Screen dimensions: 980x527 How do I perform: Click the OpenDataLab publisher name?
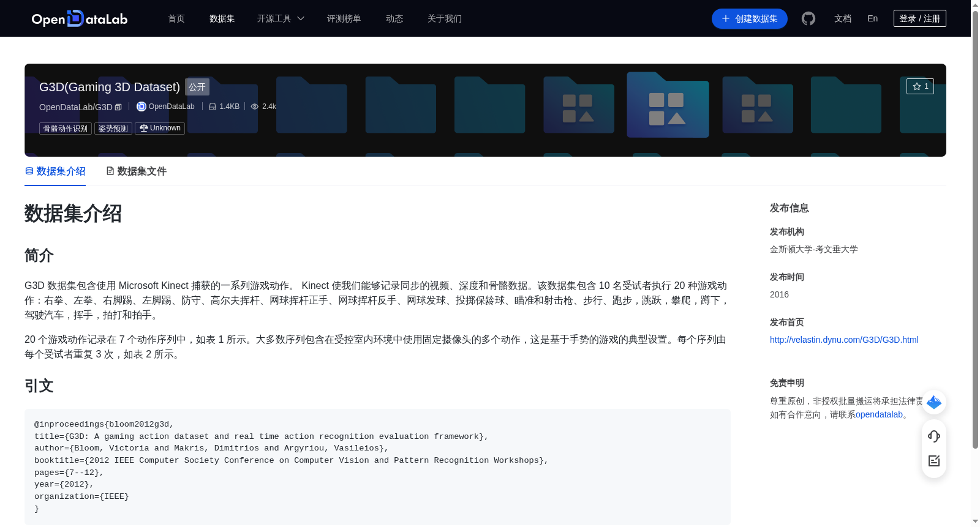pos(171,107)
